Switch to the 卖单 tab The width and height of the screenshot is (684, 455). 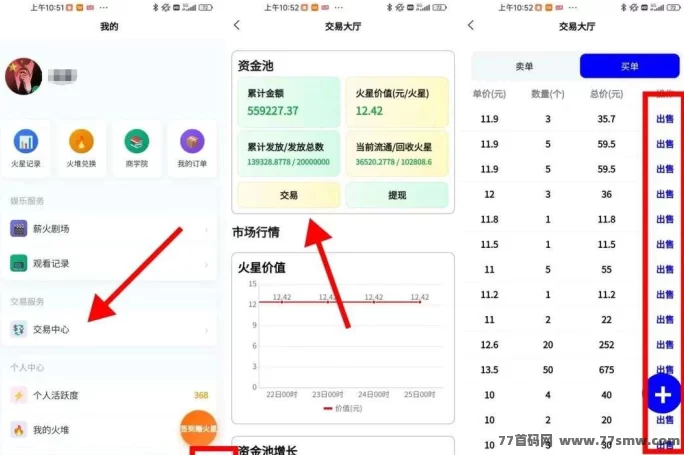[524, 66]
